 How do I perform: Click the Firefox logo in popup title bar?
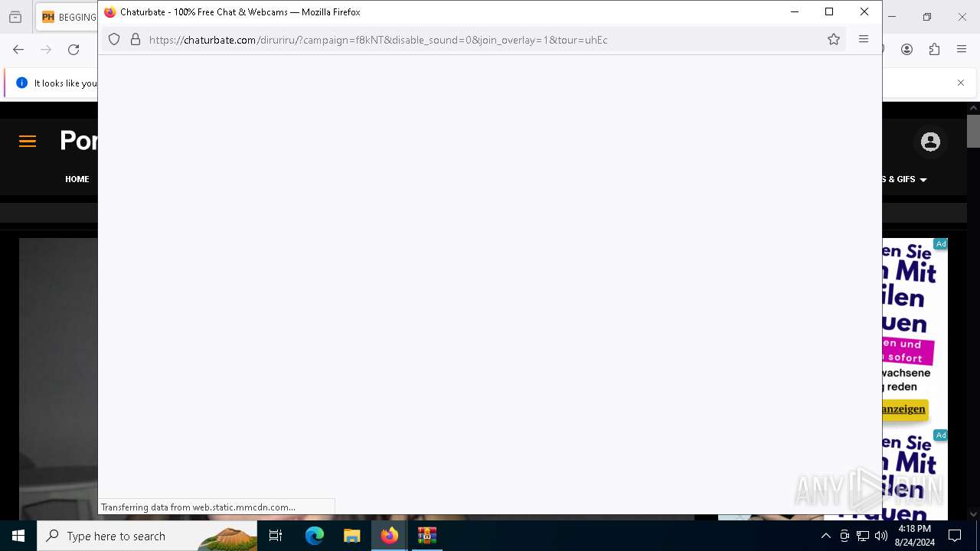109,12
